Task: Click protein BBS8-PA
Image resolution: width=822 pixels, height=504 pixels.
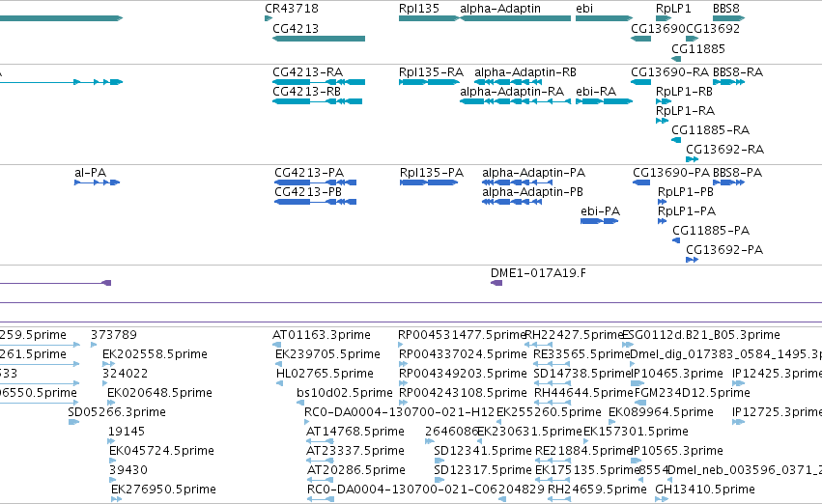Action: tap(737, 173)
